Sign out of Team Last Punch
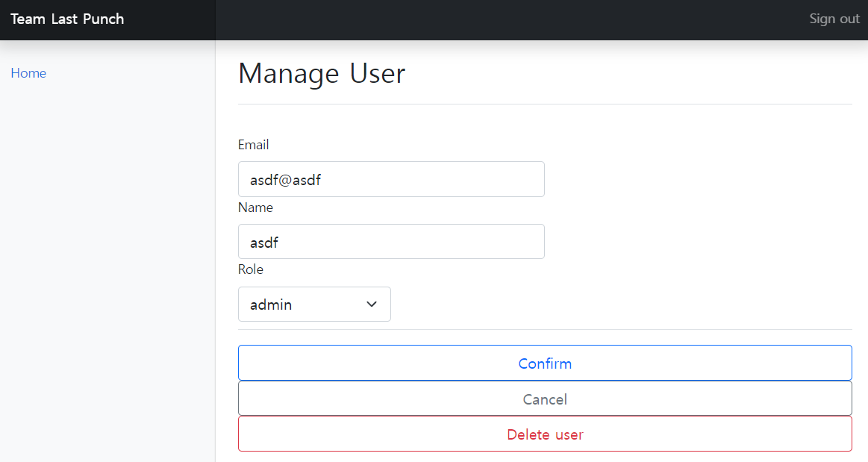This screenshot has width=868, height=462. 834,19
